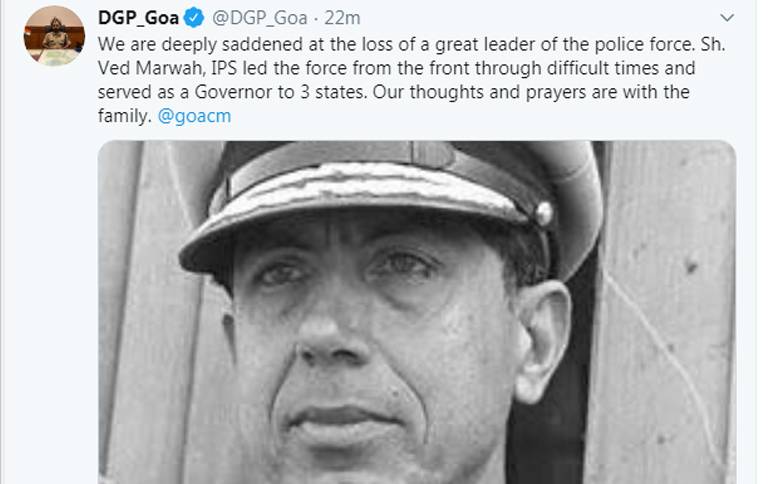
Task: Click the peaked cap in the photo
Action: pyautogui.click(x=392, y=206)
